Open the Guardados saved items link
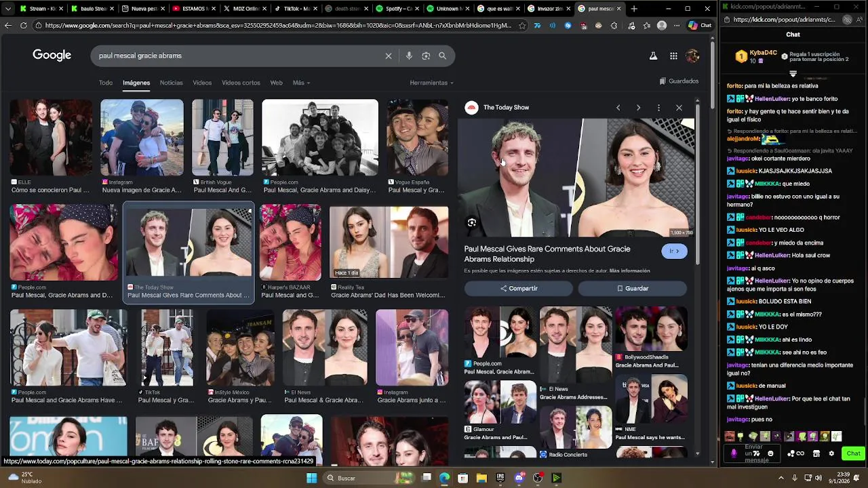 [679, 81]
